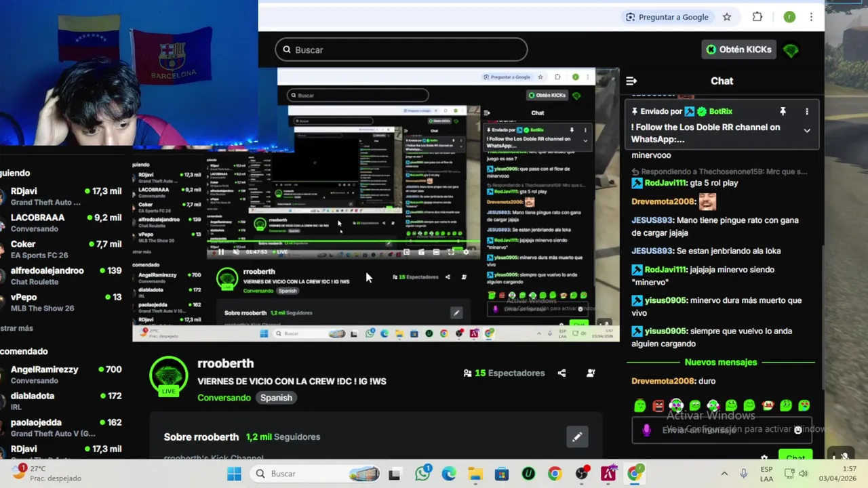The image size is (868, 488).
Task: Toggle theater mode in the video player
Action: 436,252
